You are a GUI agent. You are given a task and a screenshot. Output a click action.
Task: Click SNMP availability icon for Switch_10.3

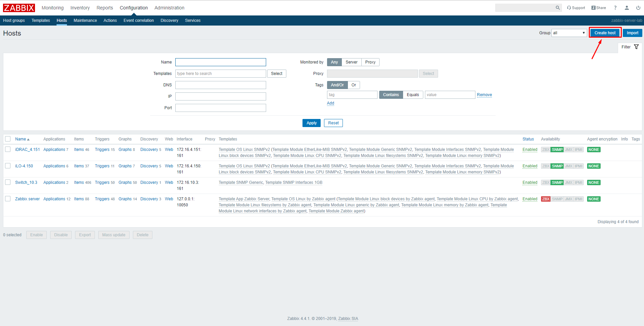click(557, 182)
